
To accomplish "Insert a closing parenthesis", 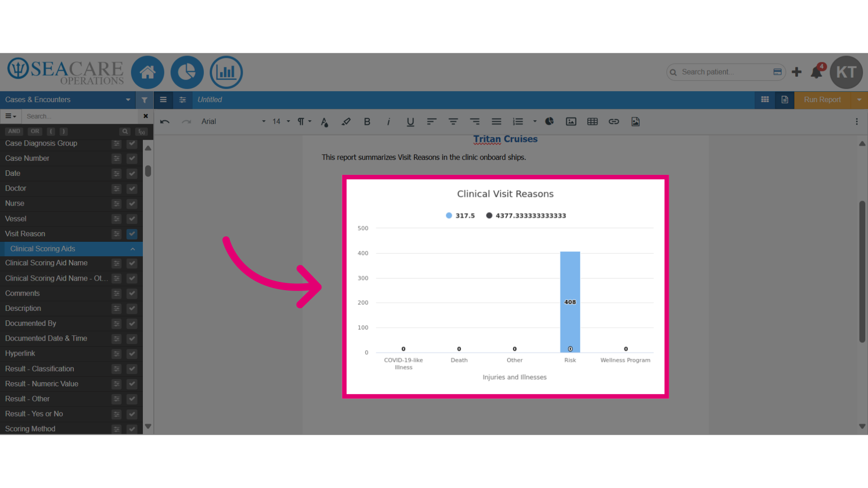I will (x=63, y=131).
